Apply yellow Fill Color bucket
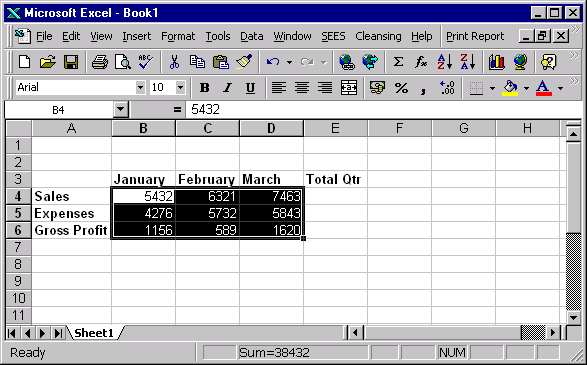This screenshot has height=365, width=587. 510,88
